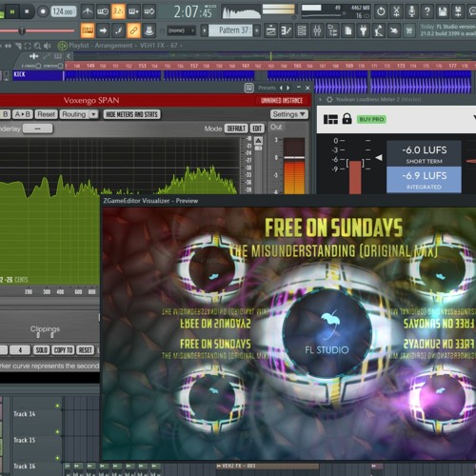The width and height of the screenshot is (476, 476).
Task: Click the one-click recording microphone icon
Action: pos(411,11)
